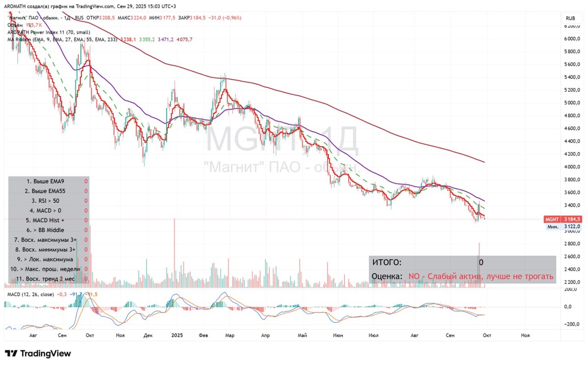Click table row 4. MACD > 0

pos(49,210)
